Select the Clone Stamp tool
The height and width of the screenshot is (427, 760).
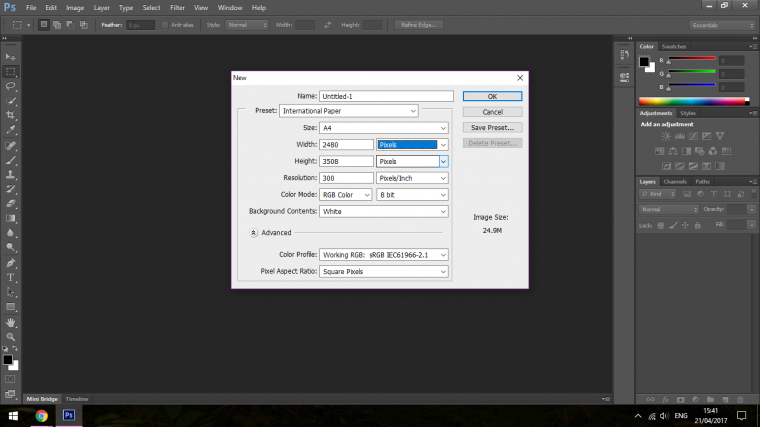[x=11, y=174]
